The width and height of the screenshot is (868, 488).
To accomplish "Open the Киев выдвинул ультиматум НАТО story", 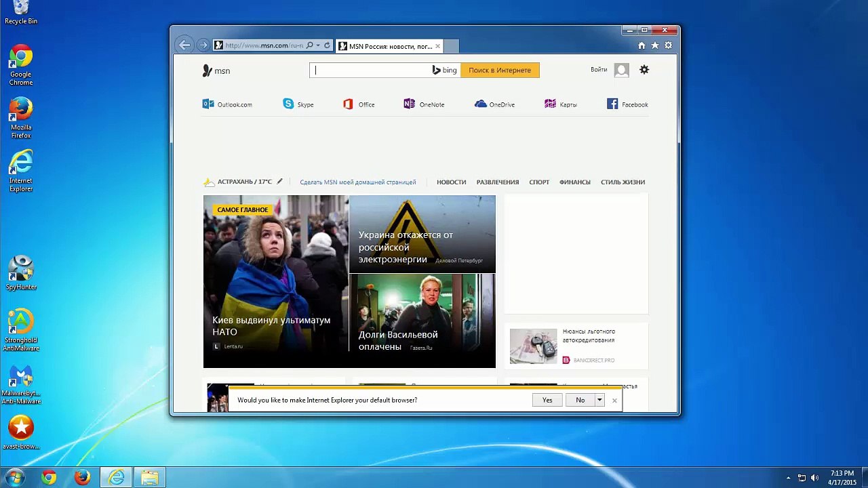I will (276, 282).
